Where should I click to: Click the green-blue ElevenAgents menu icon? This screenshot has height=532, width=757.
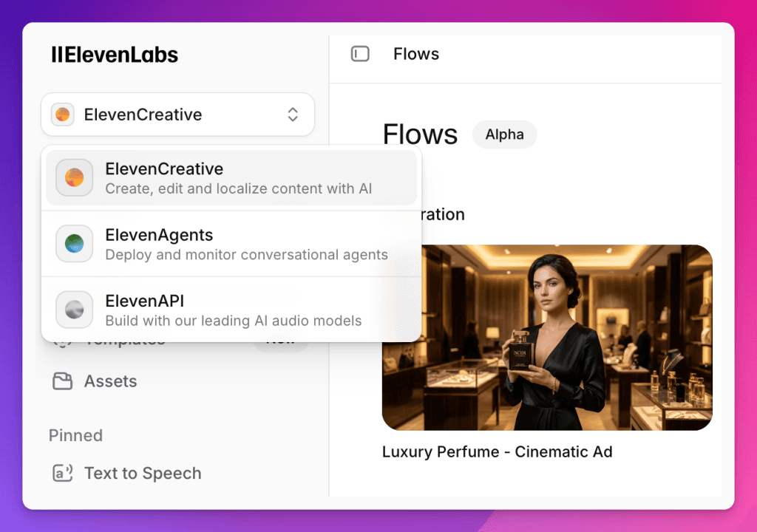click(75, 244)
